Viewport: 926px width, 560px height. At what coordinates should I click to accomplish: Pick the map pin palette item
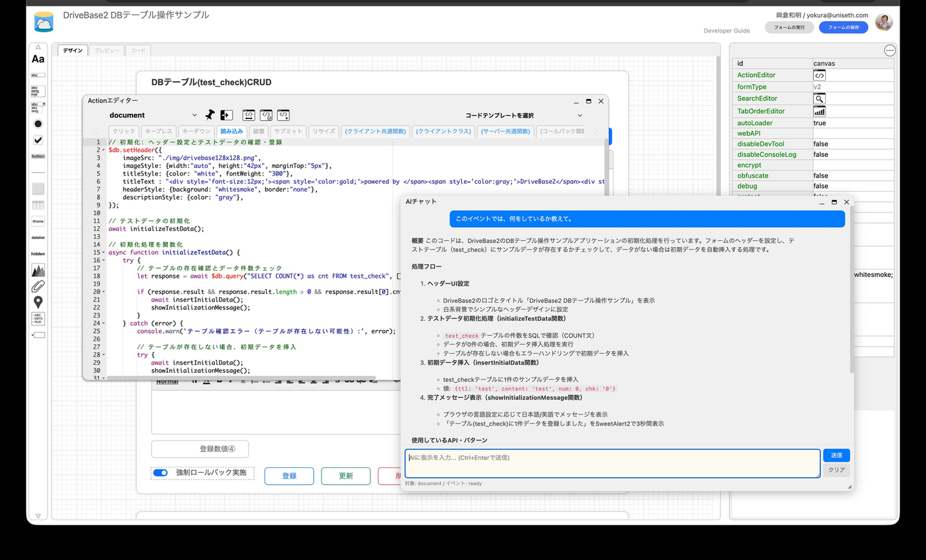38,302
